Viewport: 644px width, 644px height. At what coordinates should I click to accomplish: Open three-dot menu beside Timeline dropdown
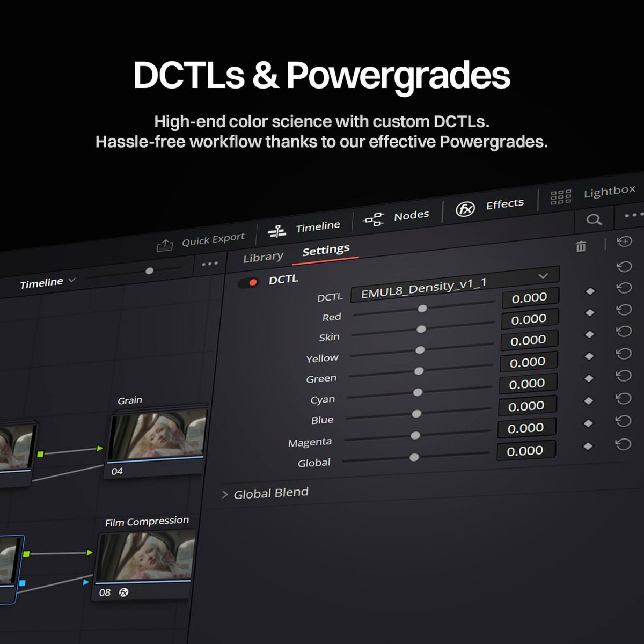click(210, 264)
